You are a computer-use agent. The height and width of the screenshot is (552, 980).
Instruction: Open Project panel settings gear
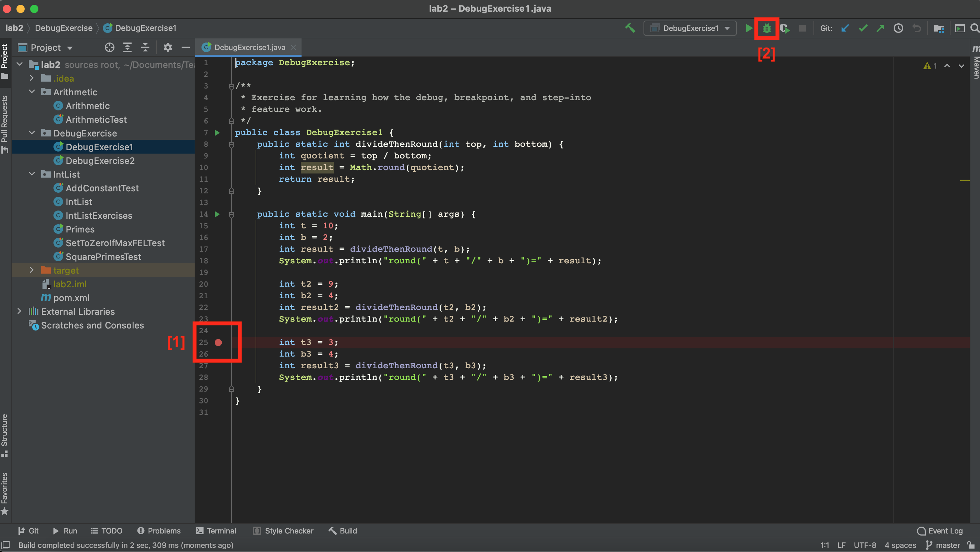tap(168, 48)
